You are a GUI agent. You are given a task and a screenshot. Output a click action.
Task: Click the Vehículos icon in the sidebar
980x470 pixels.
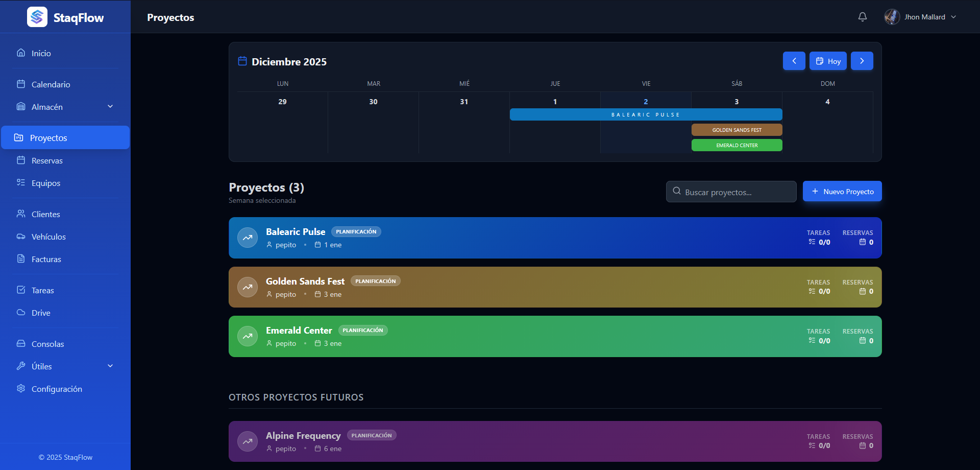coord(21,237)
